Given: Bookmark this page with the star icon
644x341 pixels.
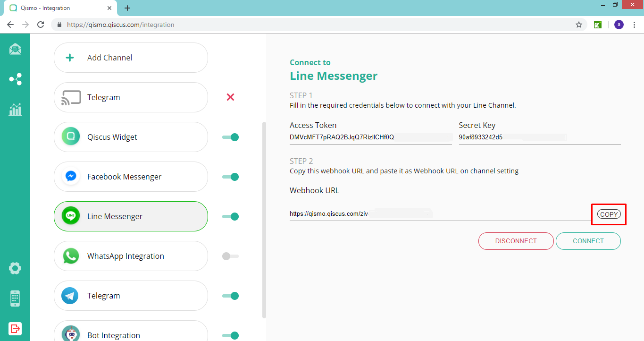Looking at the screenshot, I should coord(579,25).
